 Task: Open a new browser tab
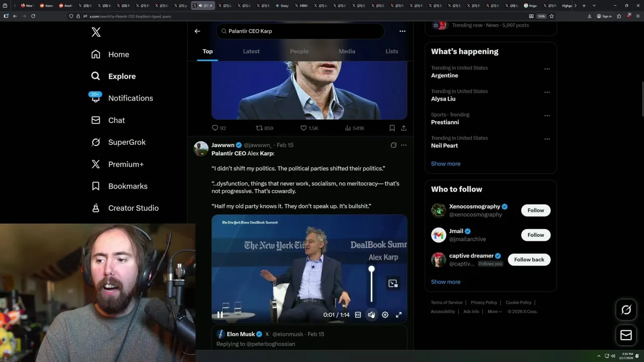click(x=584, y=6)
